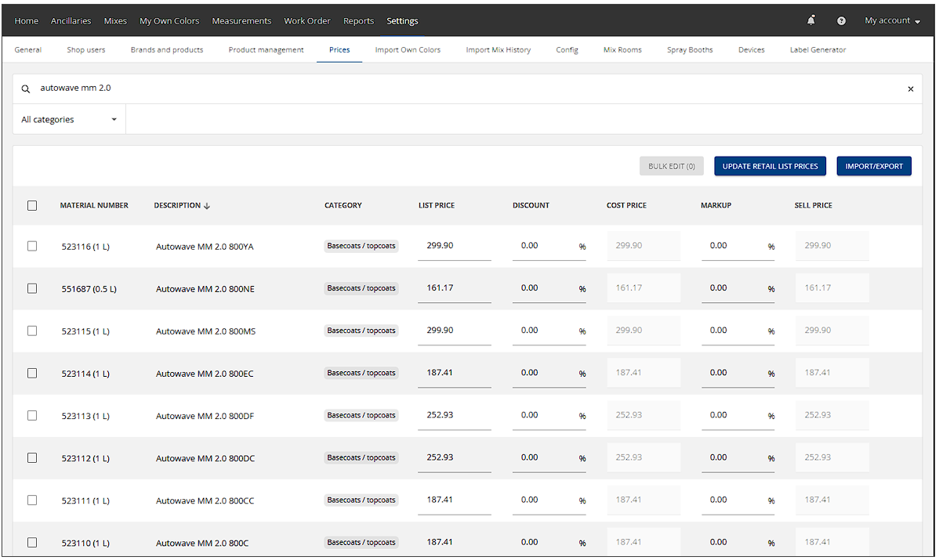Image resolution: width=939 pixels, height=560 pixels.
Task: Open the Reports menu
Action: point(359,21)
